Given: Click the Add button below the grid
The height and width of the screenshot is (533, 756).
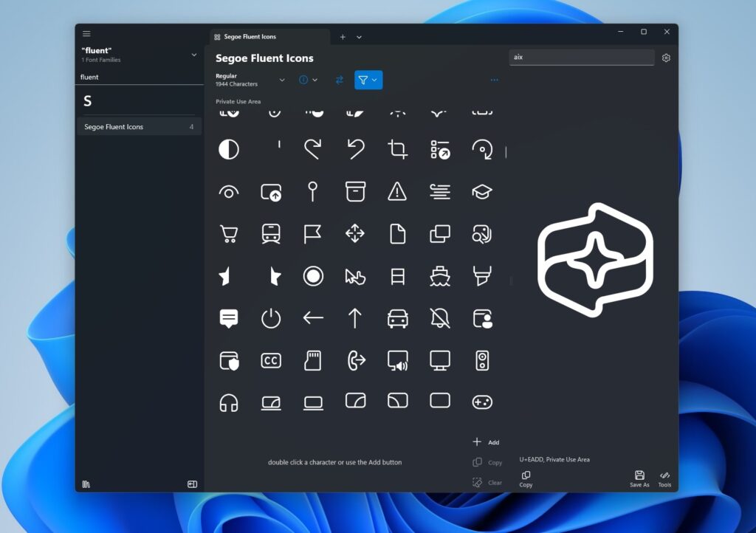Looking at the screenshot, I should (486, 441).
